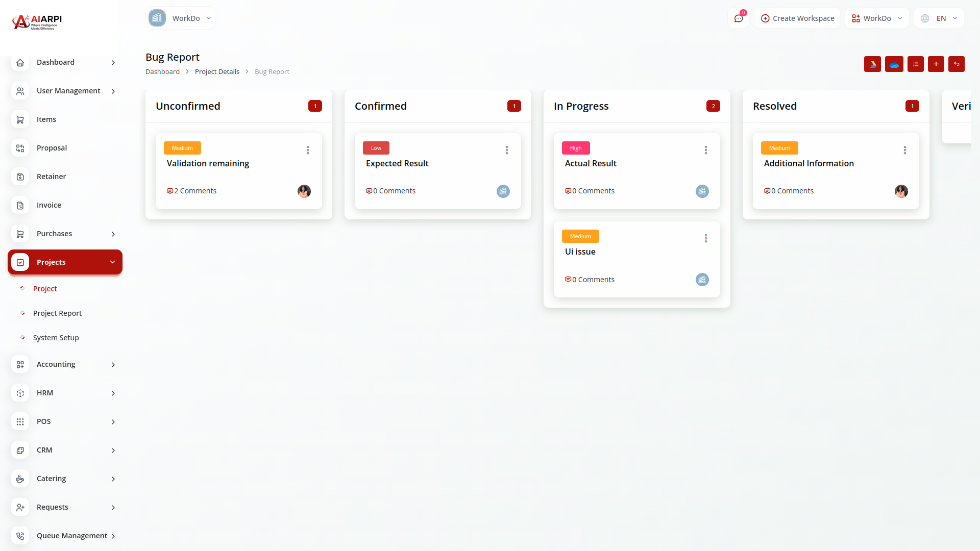
Task: Expand the Dashboard menu chevron
Action: (x=113, y=63)
